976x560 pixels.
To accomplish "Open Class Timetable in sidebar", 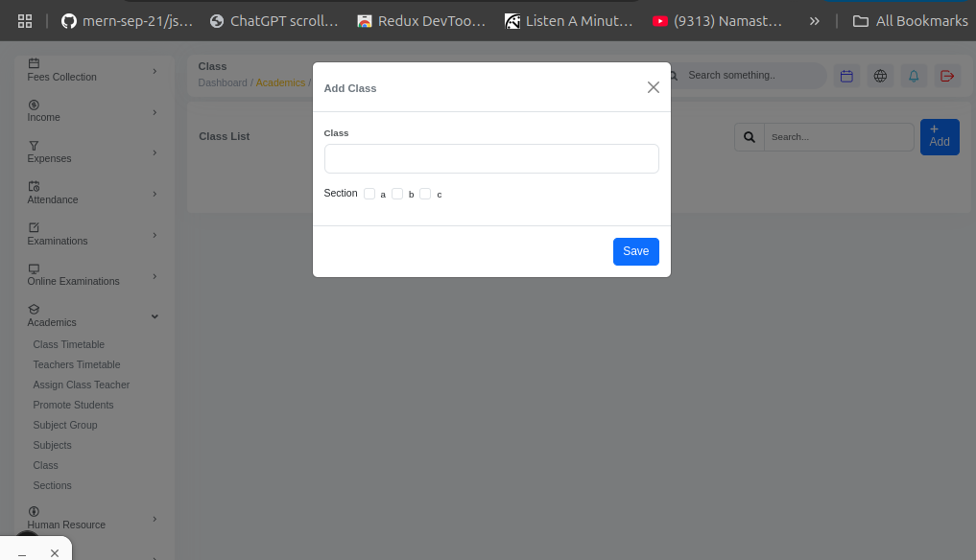I will pyautogui.click(x=69, y=344).
